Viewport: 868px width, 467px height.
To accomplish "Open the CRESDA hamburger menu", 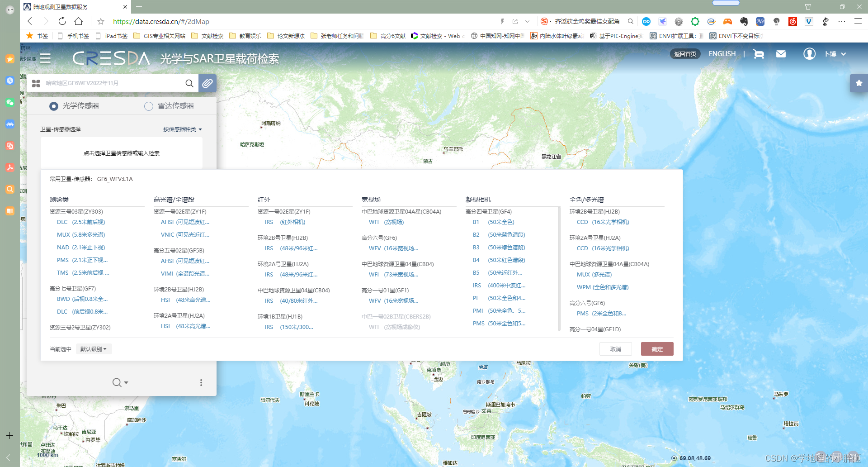I will [x=45, y=58].
